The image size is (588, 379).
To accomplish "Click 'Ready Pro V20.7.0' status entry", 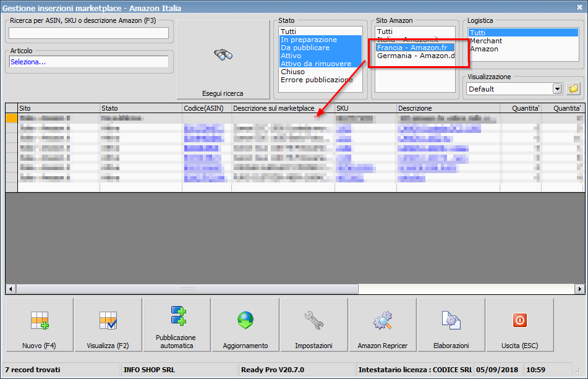I will 273,370.
